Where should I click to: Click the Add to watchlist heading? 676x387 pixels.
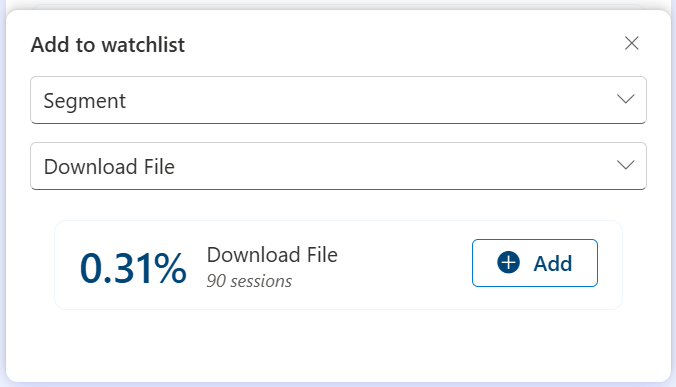tap(108, 45)
